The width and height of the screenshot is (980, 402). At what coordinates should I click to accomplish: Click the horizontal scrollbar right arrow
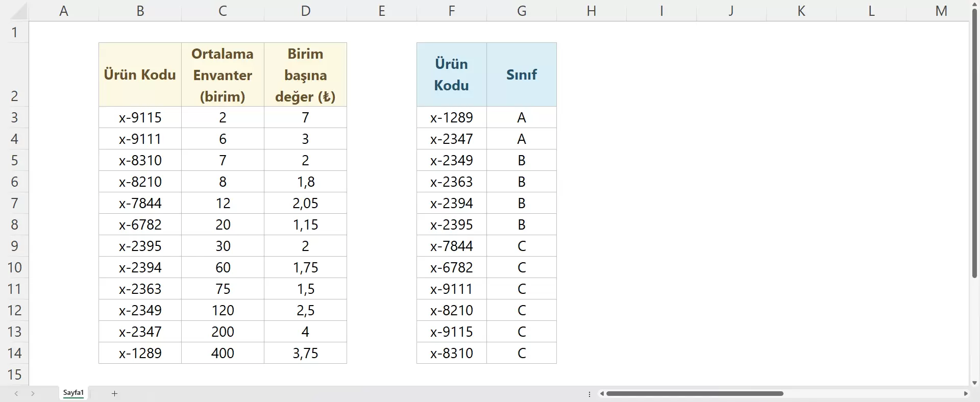(x=966, y=394)
